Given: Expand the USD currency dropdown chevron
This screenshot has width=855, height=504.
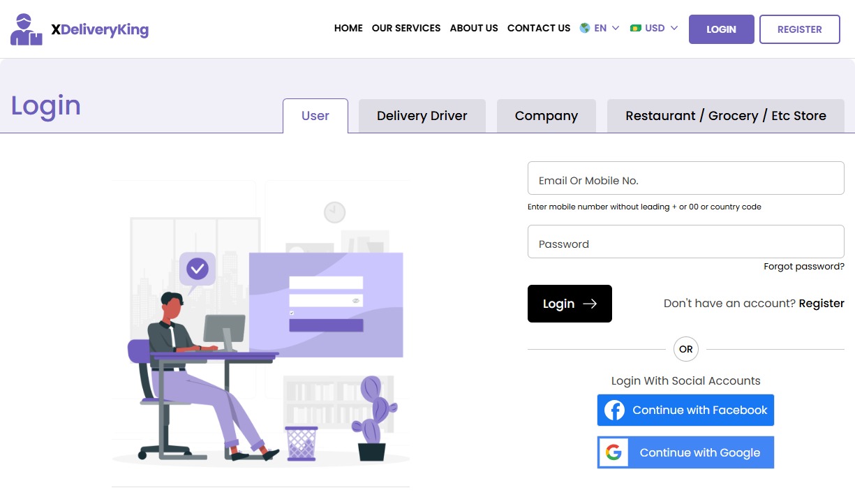Looking at the screenshot, I should 674,29.
